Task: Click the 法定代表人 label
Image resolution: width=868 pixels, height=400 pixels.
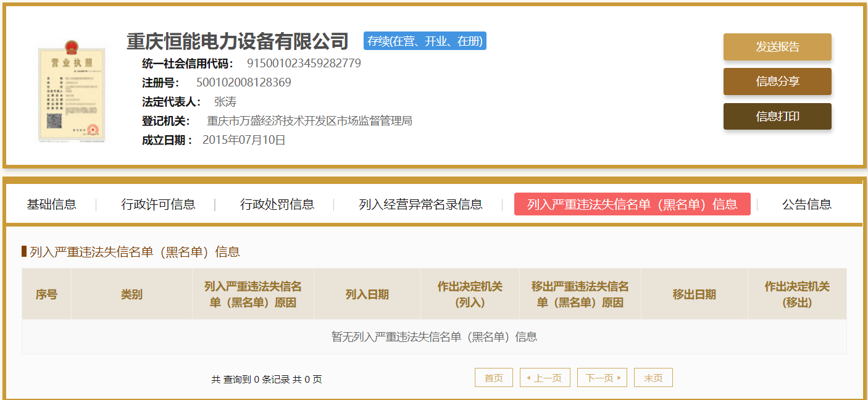Action: pos(172,102)
